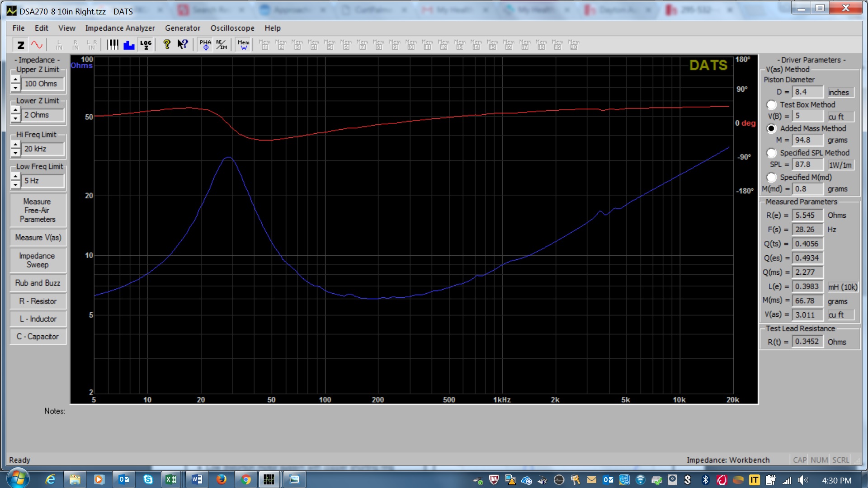Increase the Low Freq Limit with up arrow
This screenshot has width=868, height=488.
coord(15,177)
